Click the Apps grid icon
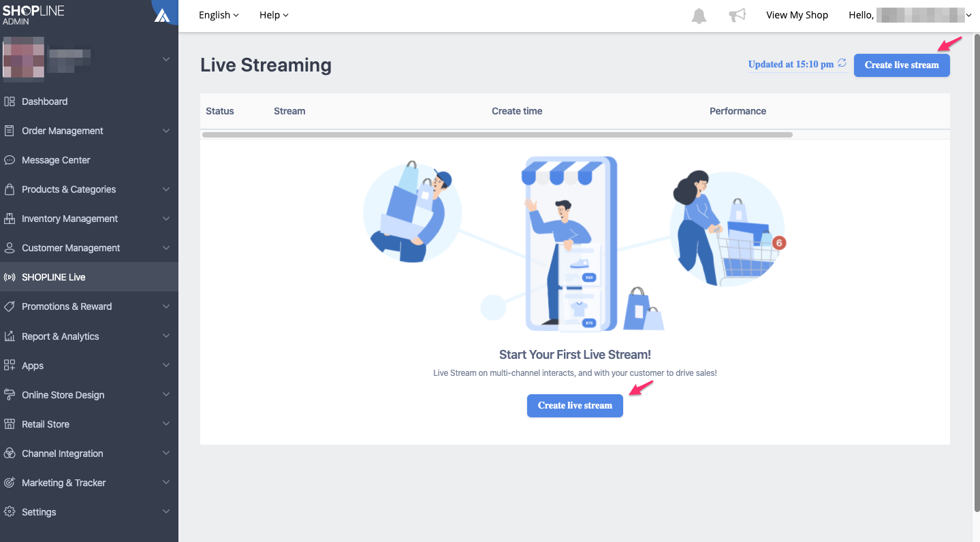 tap(10, 366)
